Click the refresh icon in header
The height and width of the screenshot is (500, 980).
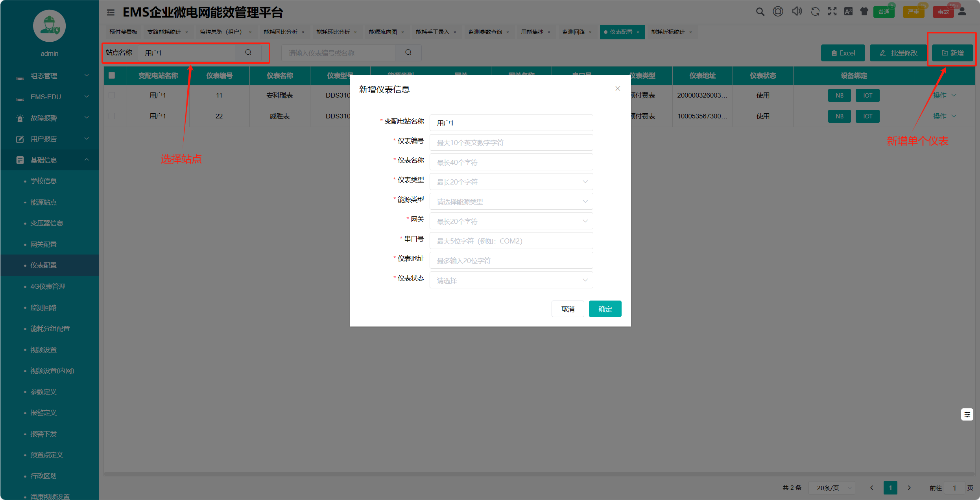coord(815,12)
